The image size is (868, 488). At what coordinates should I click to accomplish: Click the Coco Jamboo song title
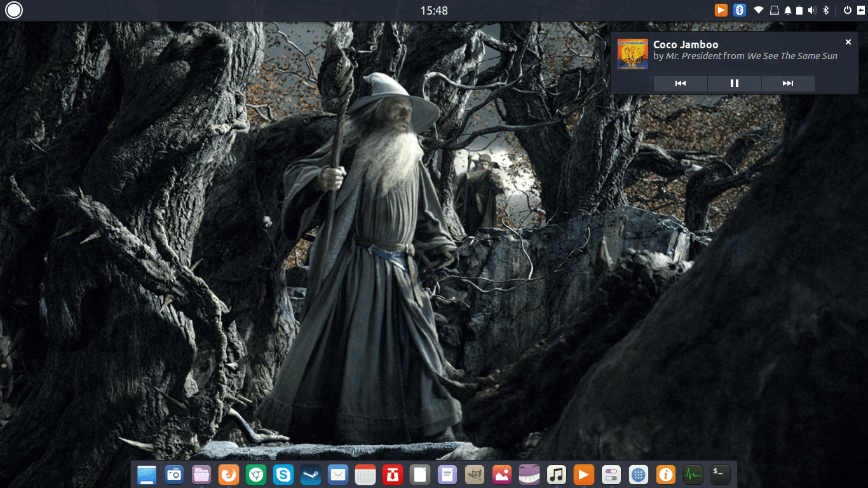click(x=686, y=44)
